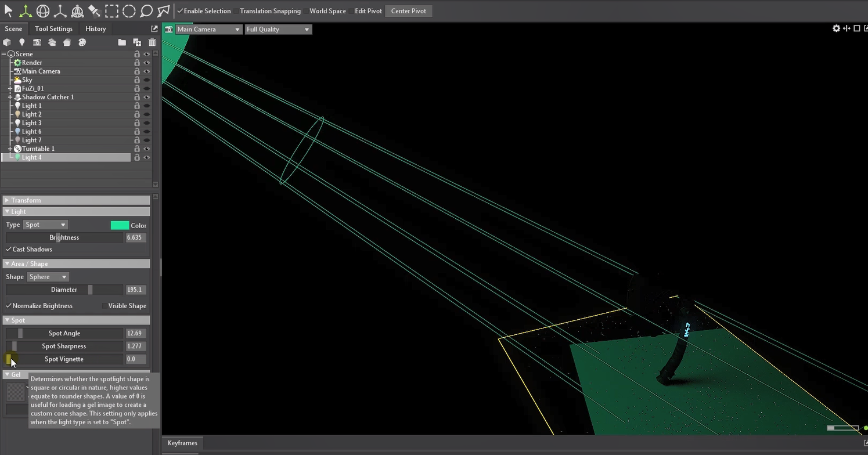
Task: Click the Center Pivot button
Action: point(408,11)
